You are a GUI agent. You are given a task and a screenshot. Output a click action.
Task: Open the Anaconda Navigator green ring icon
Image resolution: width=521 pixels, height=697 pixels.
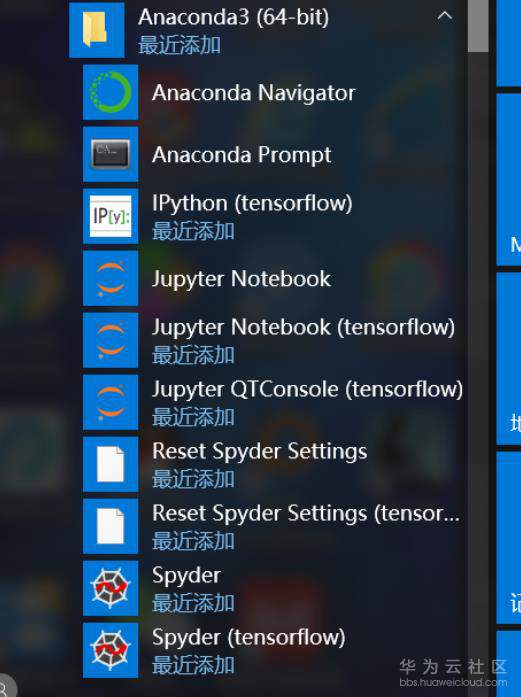coord(110,92)
